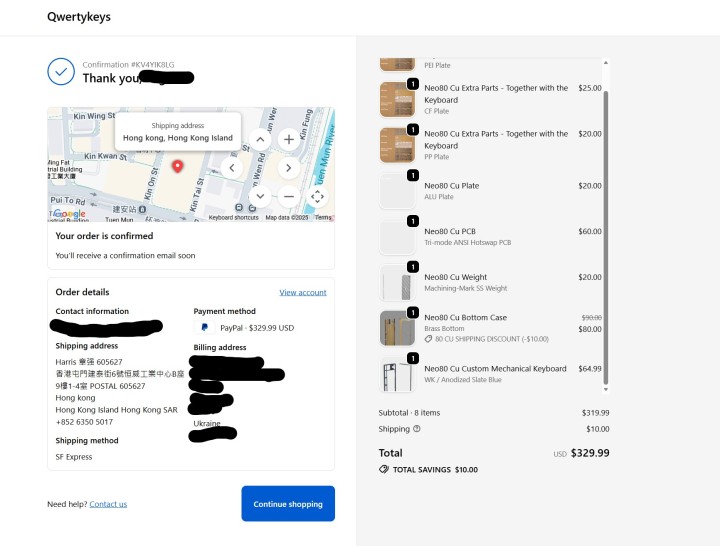Click the order items scroll up arrow
This screenshot has width=720, height=546.
pos(606,62)
